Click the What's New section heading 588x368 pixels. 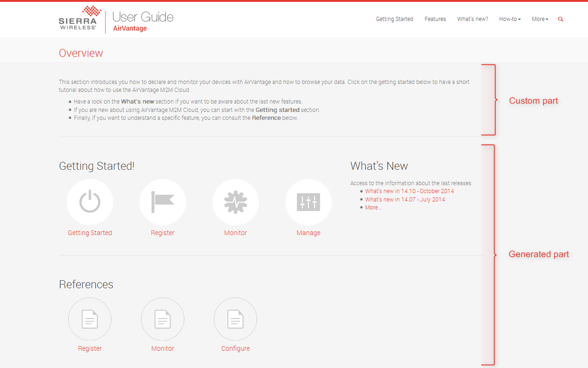[379, 166]
